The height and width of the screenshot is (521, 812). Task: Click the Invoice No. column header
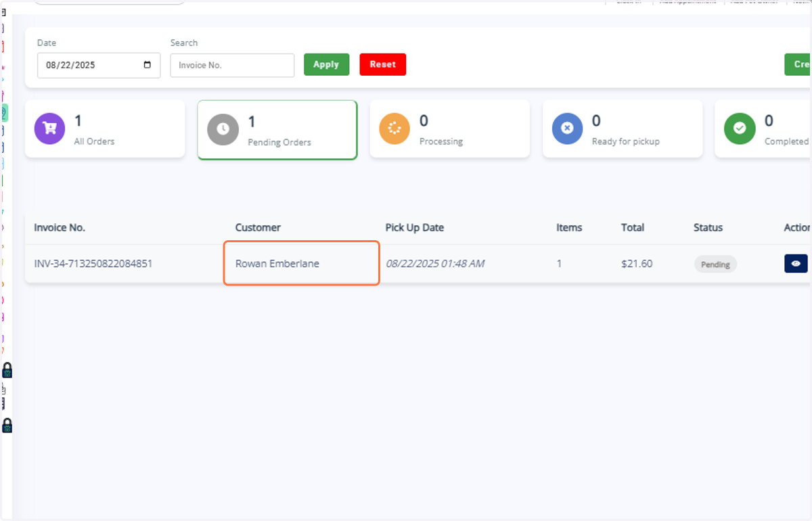coord(60,227)
